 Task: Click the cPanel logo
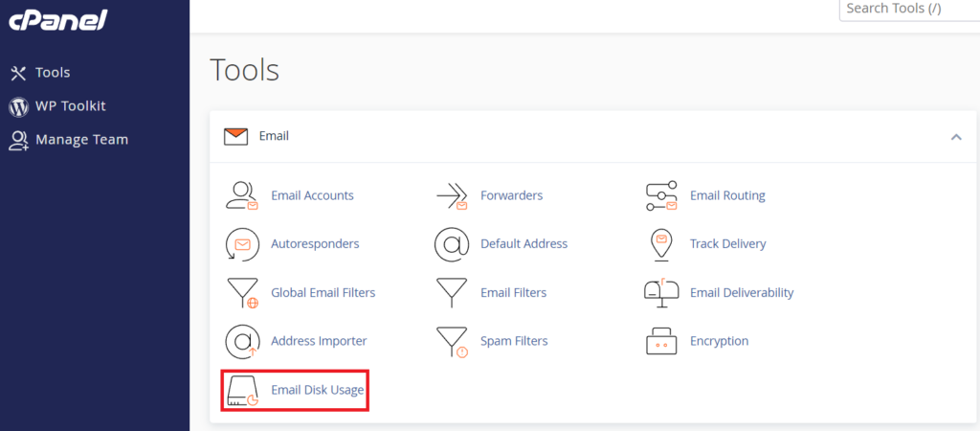[57, 20]
